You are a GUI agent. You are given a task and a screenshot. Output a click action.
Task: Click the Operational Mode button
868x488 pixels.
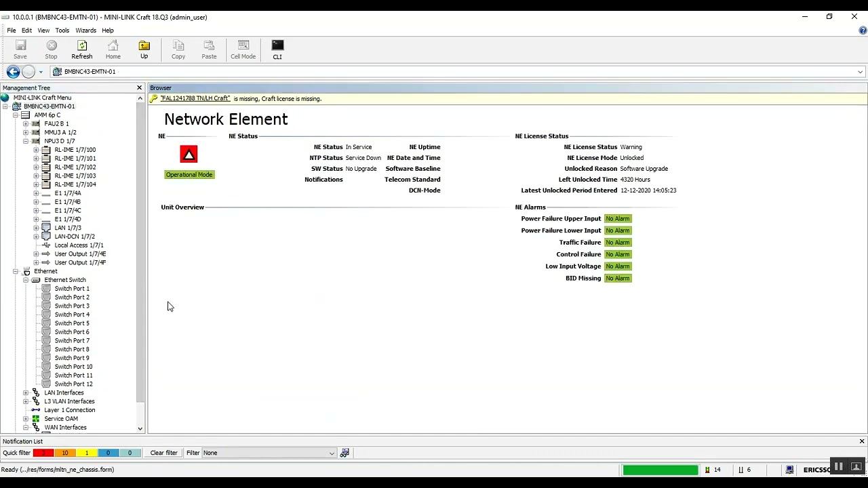pyautogui.click(x=189, y=175)
